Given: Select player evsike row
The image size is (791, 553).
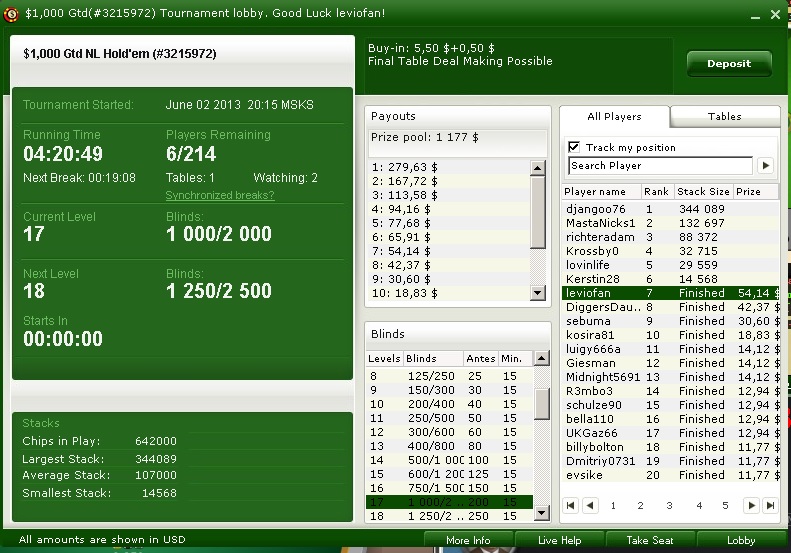Looking at the screenshot, I should click(x=670, y=475).
